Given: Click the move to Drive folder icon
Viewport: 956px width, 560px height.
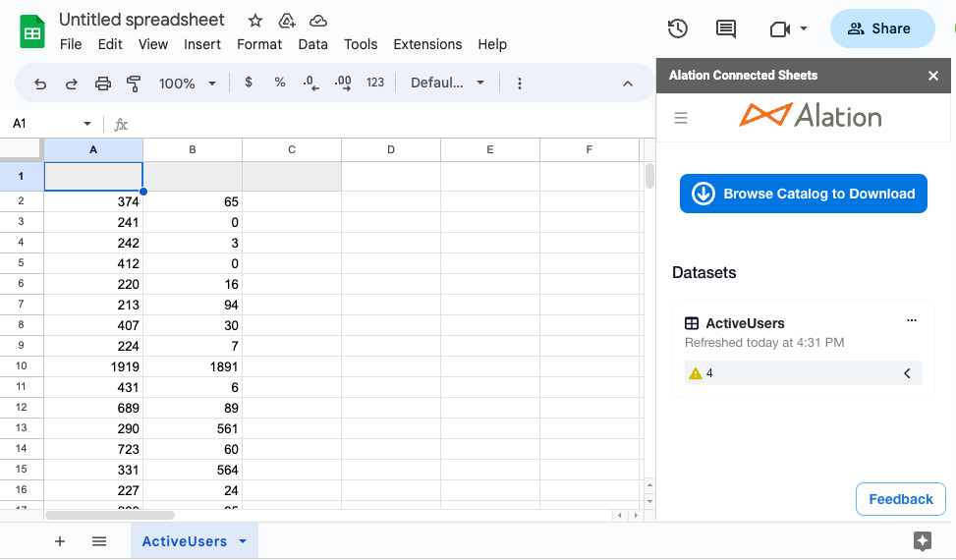Looking at the screenshot, I should point(287,21).
